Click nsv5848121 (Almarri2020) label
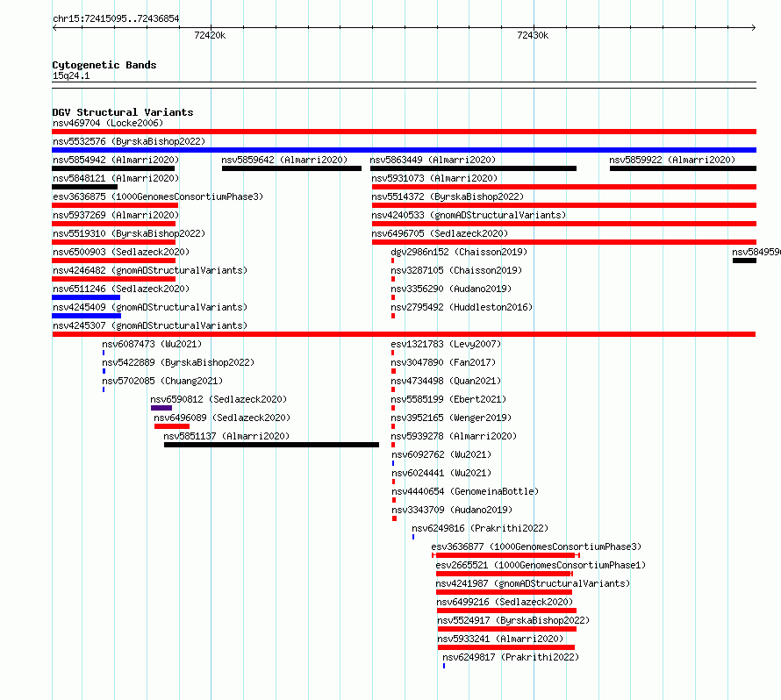The width and height of the screenshot is (781, 700). 116,178
